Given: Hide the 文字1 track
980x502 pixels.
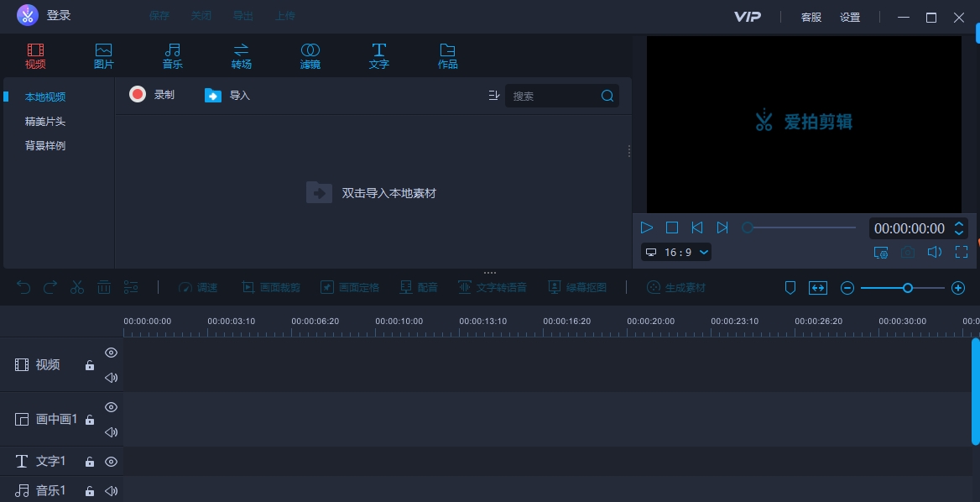Looking at the screenshot, I should coord(112,462).
